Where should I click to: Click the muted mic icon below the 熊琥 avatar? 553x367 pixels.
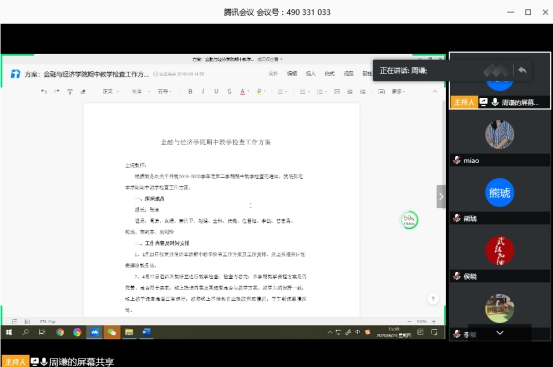tap(457, 218)
